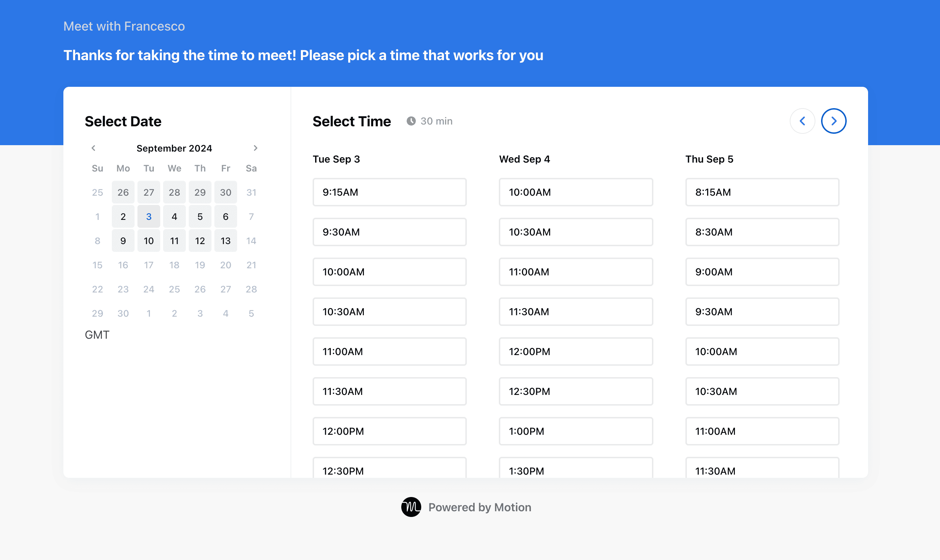Go to next month in the calendar
The height and width of the screenshot is (560, 940).
256,148
